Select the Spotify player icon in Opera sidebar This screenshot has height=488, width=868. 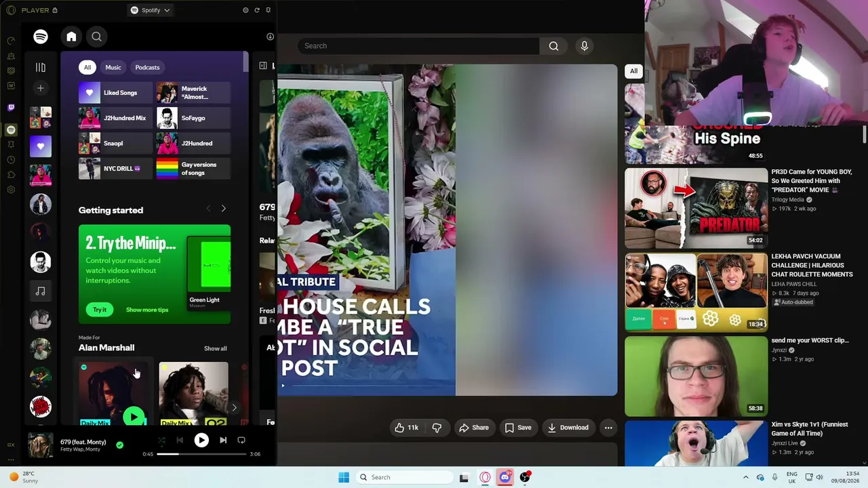coord(11,129)
